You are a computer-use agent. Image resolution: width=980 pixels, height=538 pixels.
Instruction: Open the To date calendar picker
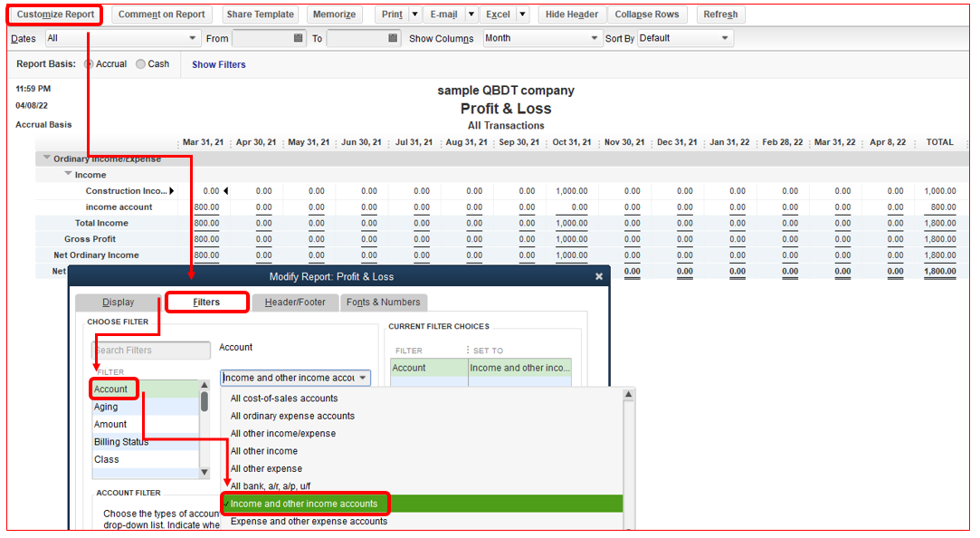coord(393,39)
